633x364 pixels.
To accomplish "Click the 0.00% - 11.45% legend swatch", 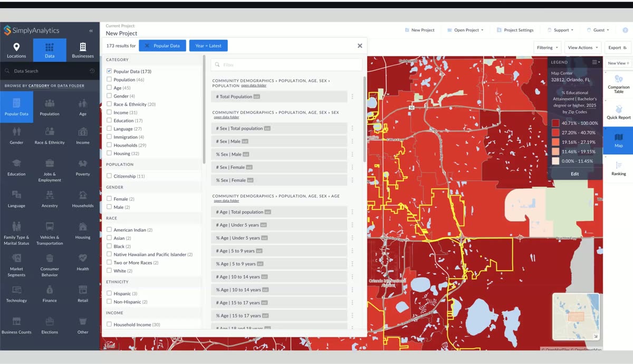I will (x=555, y=161).
